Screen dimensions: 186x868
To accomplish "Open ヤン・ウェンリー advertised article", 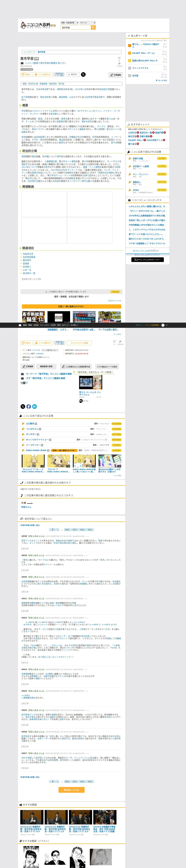I will coord(141,174).
